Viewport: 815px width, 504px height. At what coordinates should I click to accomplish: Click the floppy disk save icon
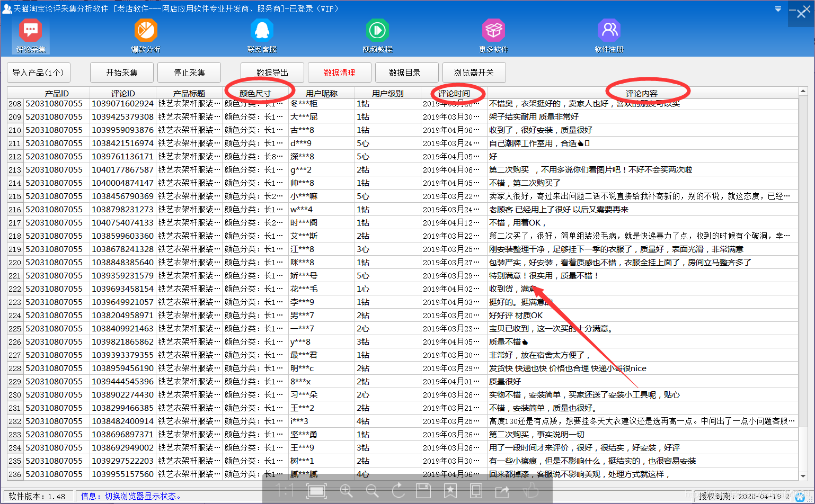pos(423,491)
